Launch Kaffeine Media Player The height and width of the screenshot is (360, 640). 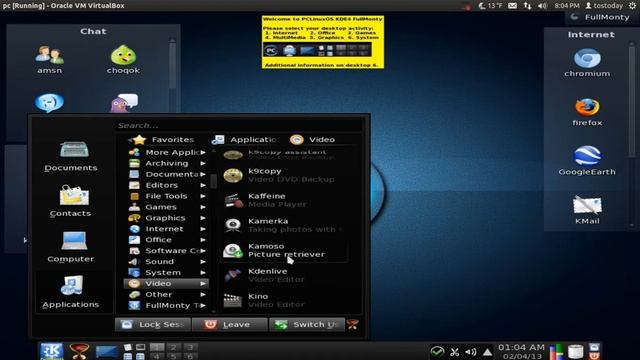(284, 200)
